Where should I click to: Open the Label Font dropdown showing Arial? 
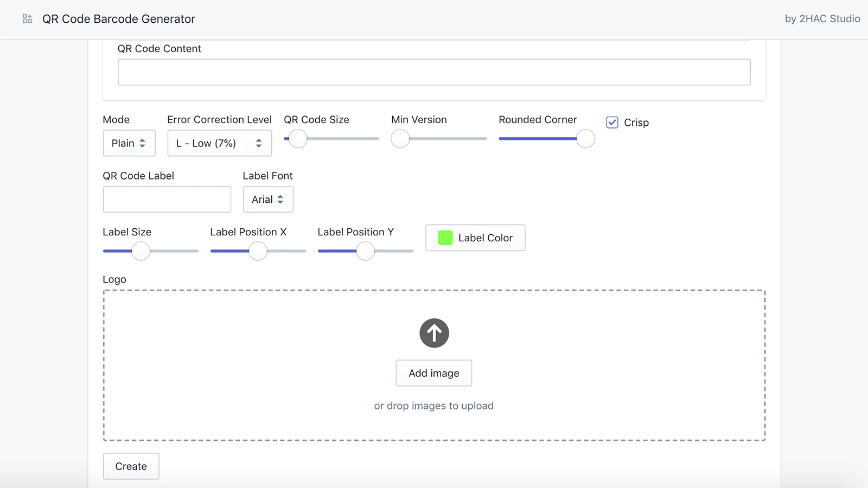pos(268,200)
